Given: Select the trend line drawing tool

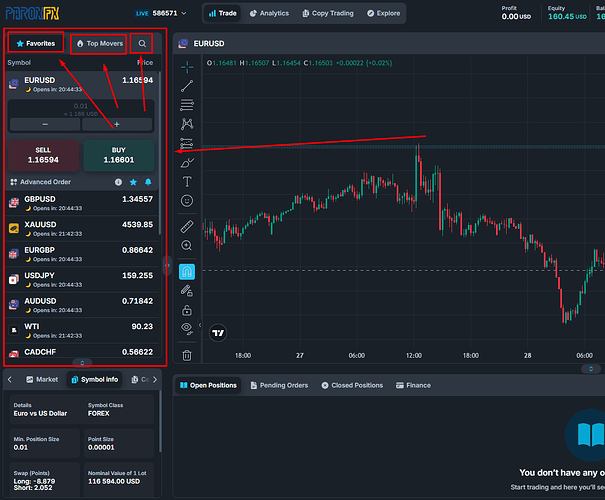Looking at the screenshot, I should click(x=187, y=86).
